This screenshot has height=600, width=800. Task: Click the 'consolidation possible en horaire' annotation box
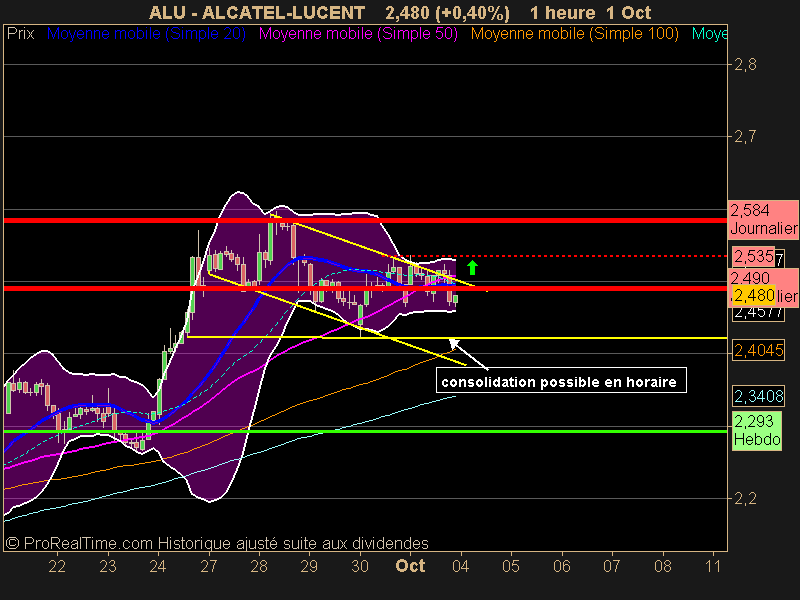pos(561,381)
